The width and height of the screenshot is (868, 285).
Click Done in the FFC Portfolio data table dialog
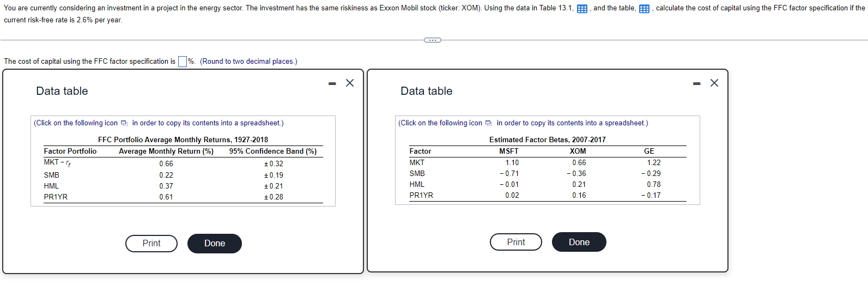(x=215, y=244)
